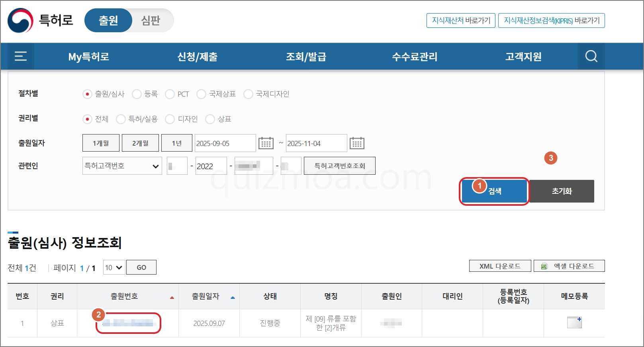The height and width of the screenshot is (347, 644).
Task: Select the 특허/실용 radio option
Action: tap(121, 119)
